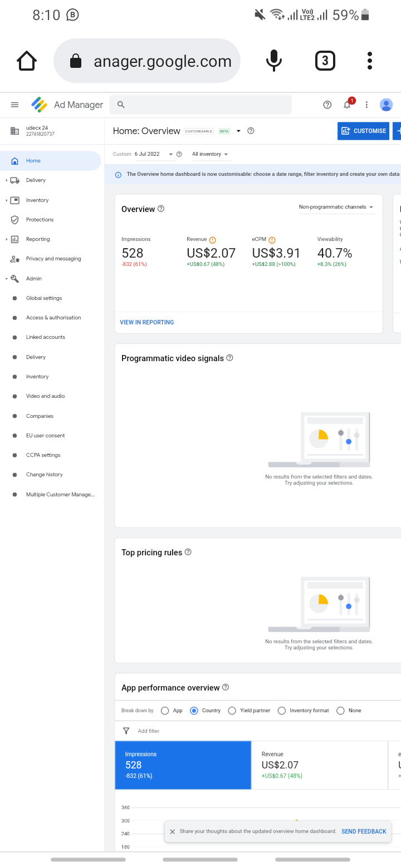Open Privacy and messaging in sidebar
Screen dimensions: 401x868
[x=53, y=259]
